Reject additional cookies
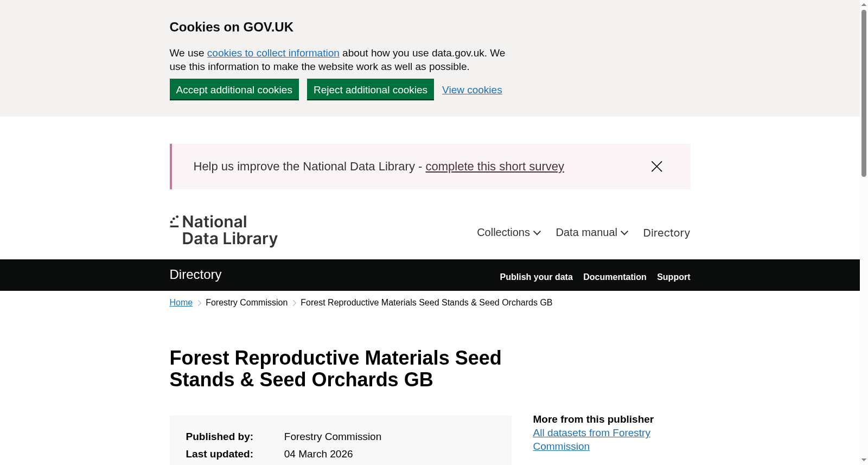Image resolution: width=868 pixels, height=465 pixels. (x=370, y=90)
